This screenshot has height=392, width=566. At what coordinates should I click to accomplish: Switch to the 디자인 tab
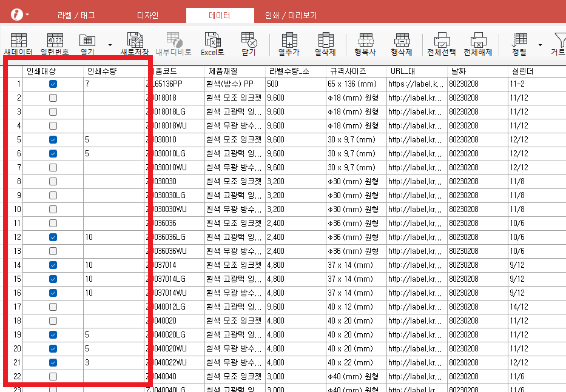pyautogui.click(x=146, y=16)
